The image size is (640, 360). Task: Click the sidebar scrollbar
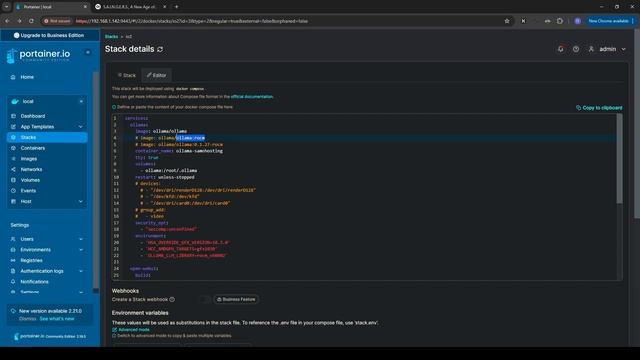96,180
